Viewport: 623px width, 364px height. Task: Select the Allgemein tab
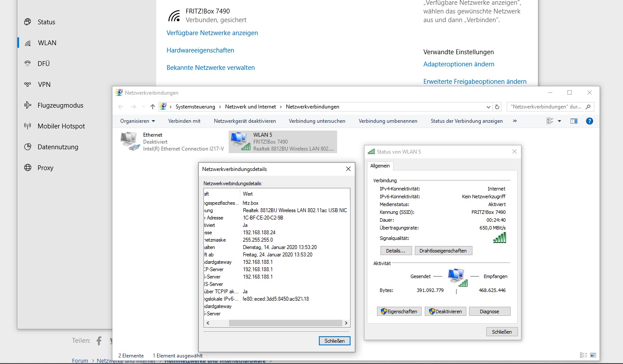(380, 166)
